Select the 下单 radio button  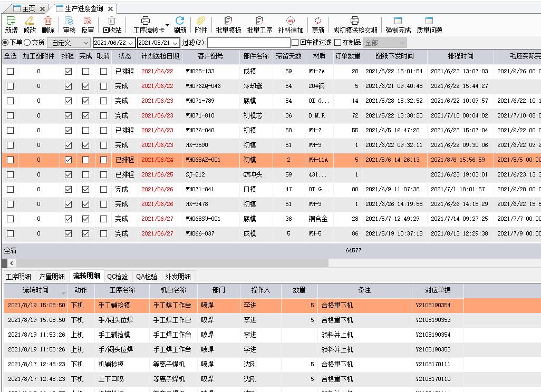[5, 42]
